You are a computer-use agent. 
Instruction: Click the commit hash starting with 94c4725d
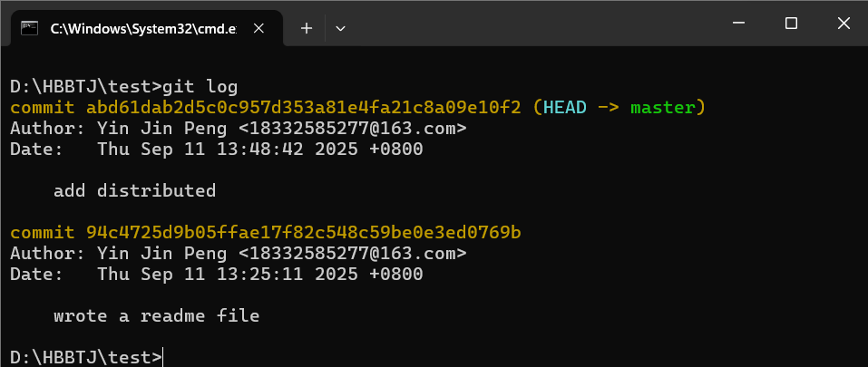coord(304,233)
